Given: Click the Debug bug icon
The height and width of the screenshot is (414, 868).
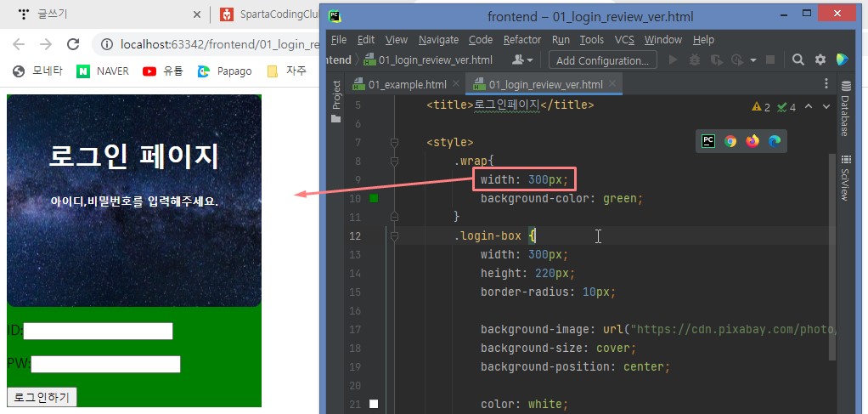Looking at the screenshot, I should pyautogui.click(x=694, y=60).
